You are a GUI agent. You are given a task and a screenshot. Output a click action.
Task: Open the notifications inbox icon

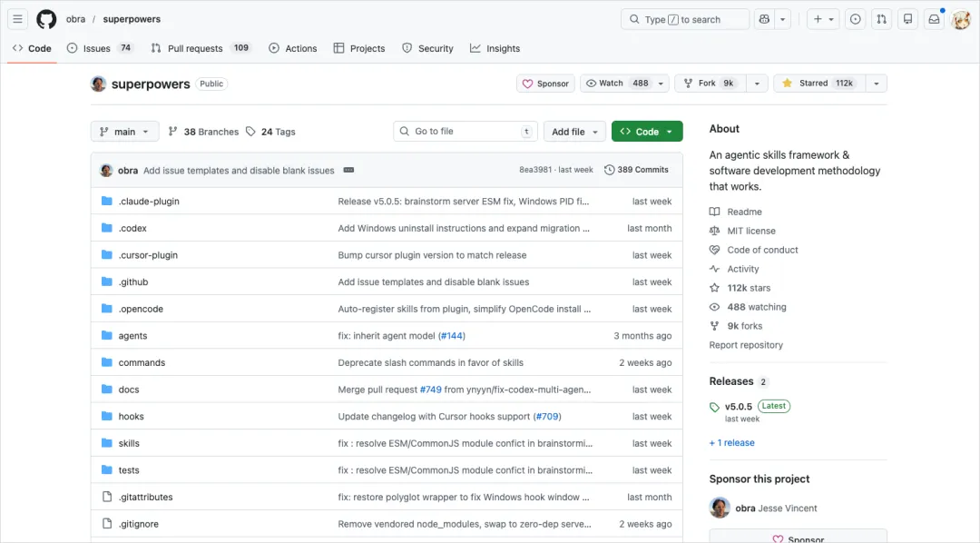[934, 18]
